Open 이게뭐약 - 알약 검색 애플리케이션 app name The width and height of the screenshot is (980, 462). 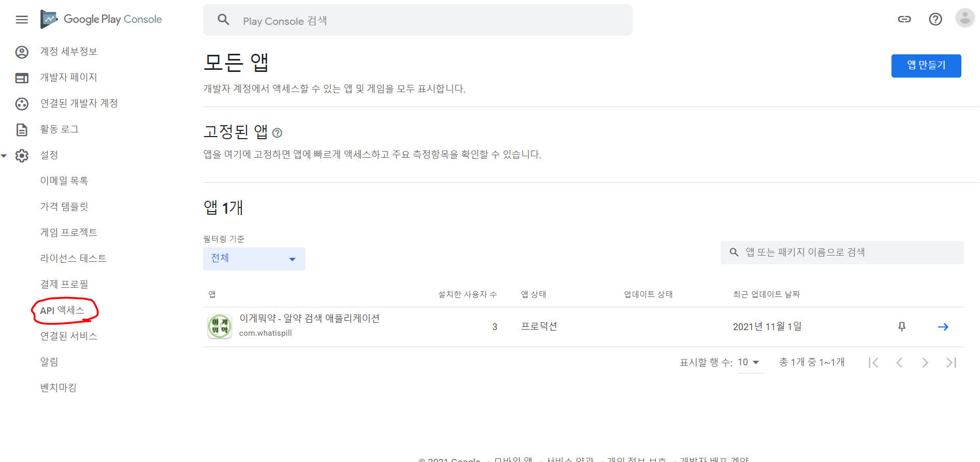click(310, 318)
